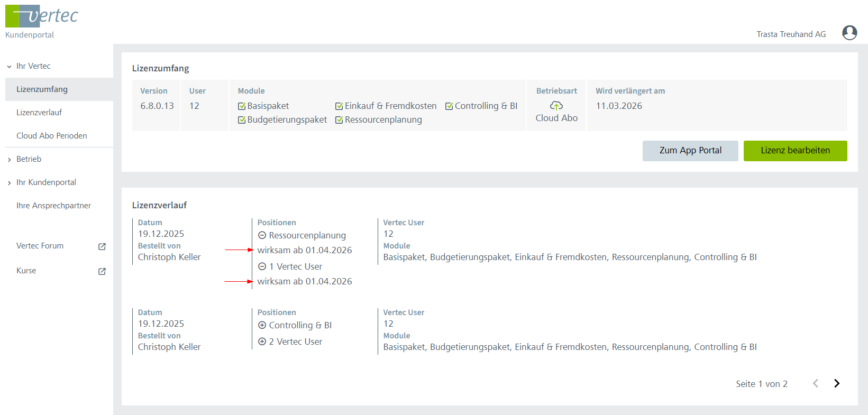Screen dimensions: 868x415
Task: Open the user profile avatar icon
Action: tap(849, 33)
